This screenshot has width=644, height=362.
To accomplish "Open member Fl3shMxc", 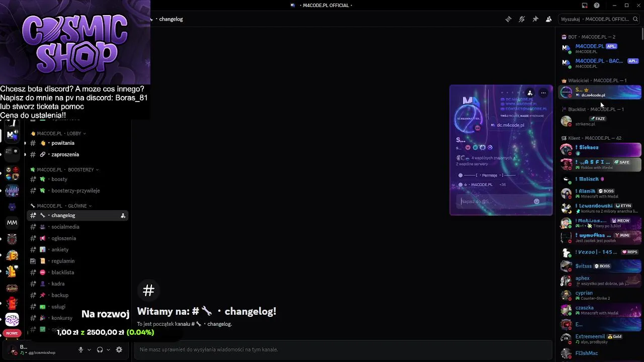I will [x=600, y=353].
